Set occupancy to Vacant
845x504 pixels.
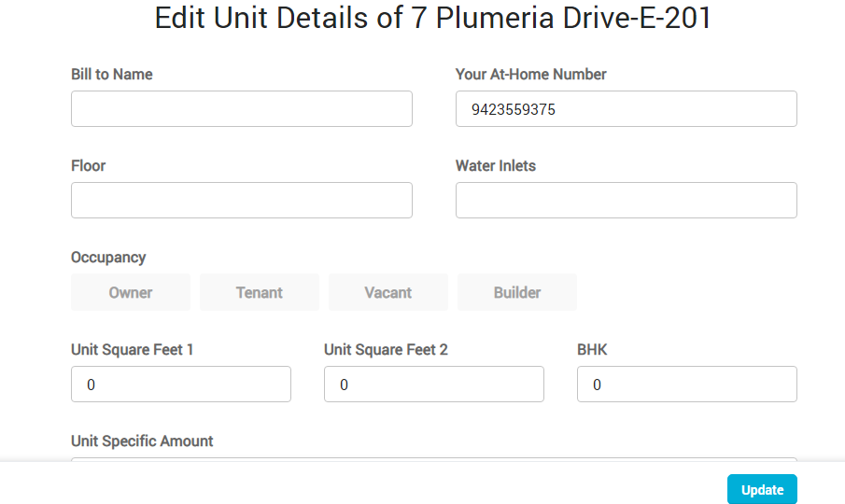(388, 292)
